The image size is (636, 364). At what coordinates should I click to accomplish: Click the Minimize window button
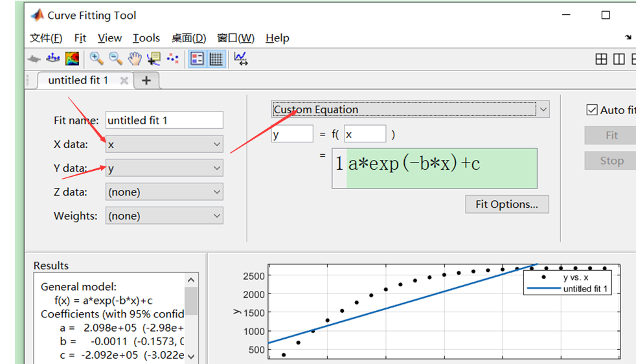566,15
